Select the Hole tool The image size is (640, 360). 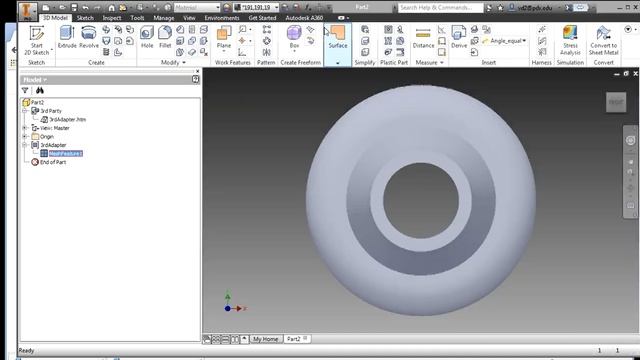[147, 37]
